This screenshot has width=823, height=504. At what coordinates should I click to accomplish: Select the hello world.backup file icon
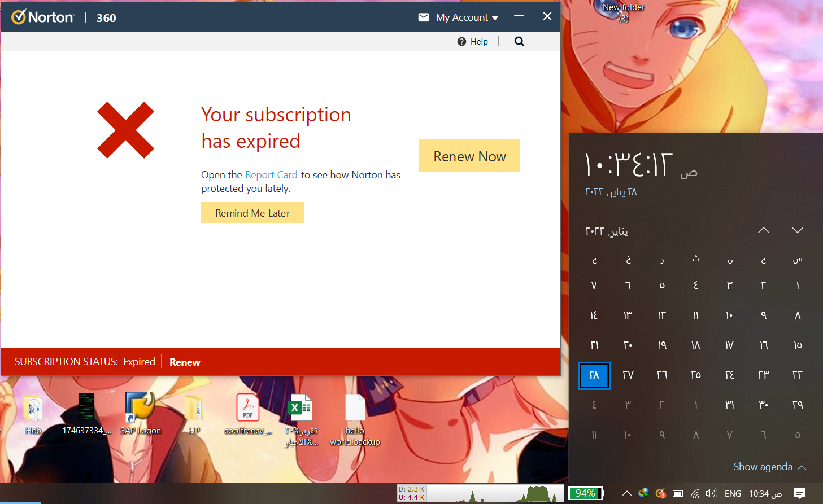(x=355, y=420)
